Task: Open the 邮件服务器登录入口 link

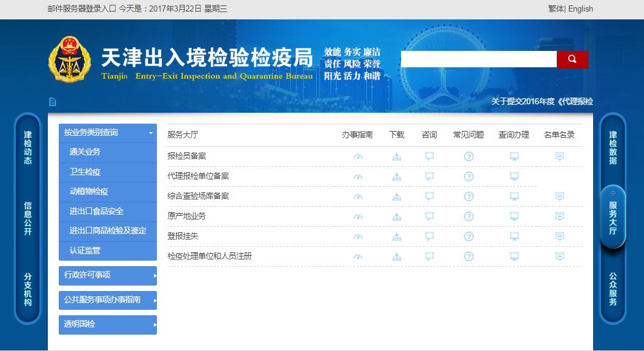Action: click(x=78, y=9)
